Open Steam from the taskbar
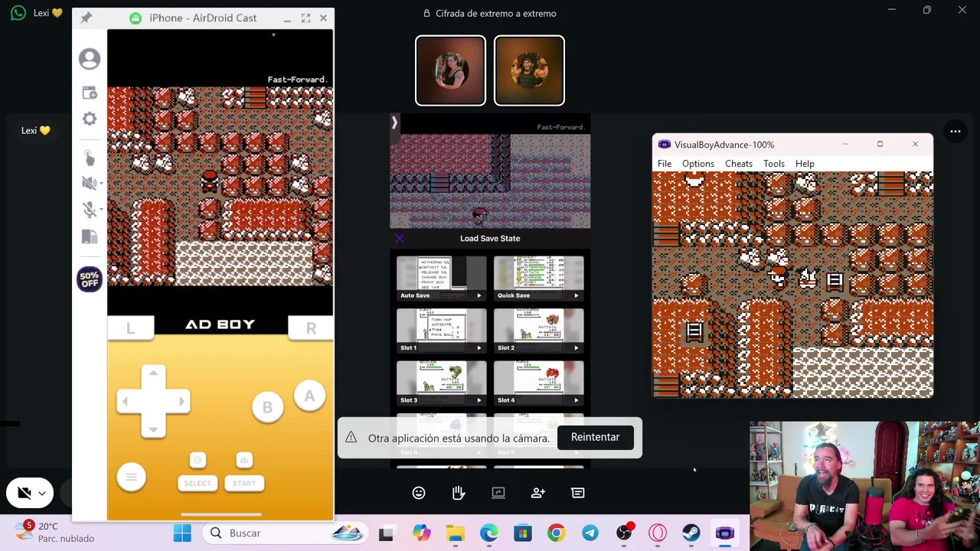The width and height of the screenshot is (980, 551). pyautogui.click(x=691, y=533)
